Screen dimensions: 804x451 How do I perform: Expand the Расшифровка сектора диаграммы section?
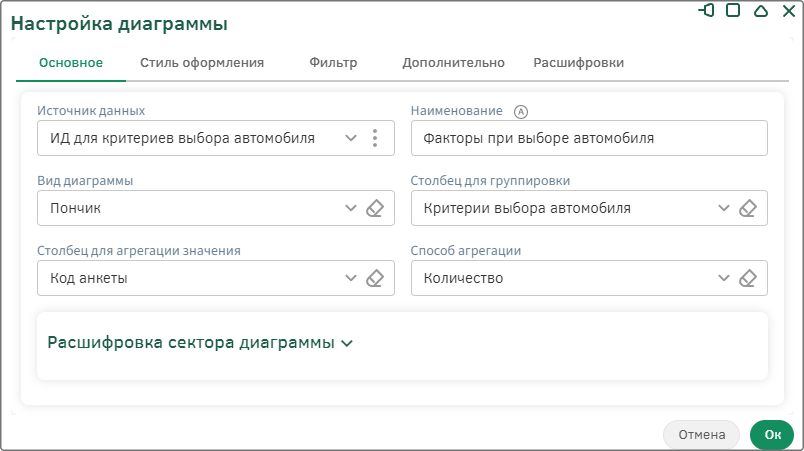click(x=200, y=342)
